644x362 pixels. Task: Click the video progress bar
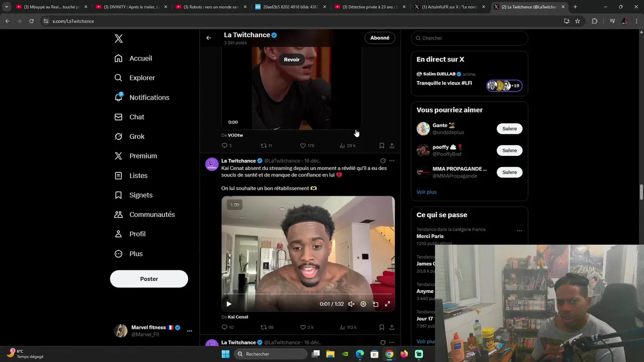[308, 294]
